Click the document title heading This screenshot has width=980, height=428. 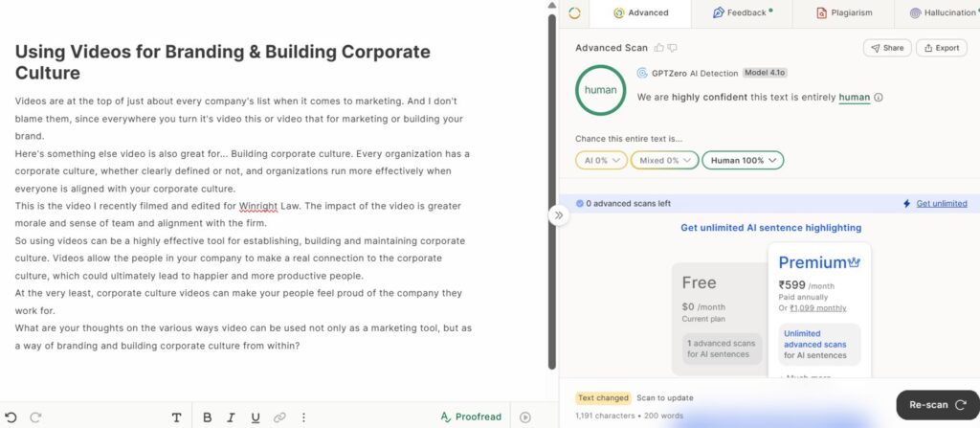tap(222, 62)
